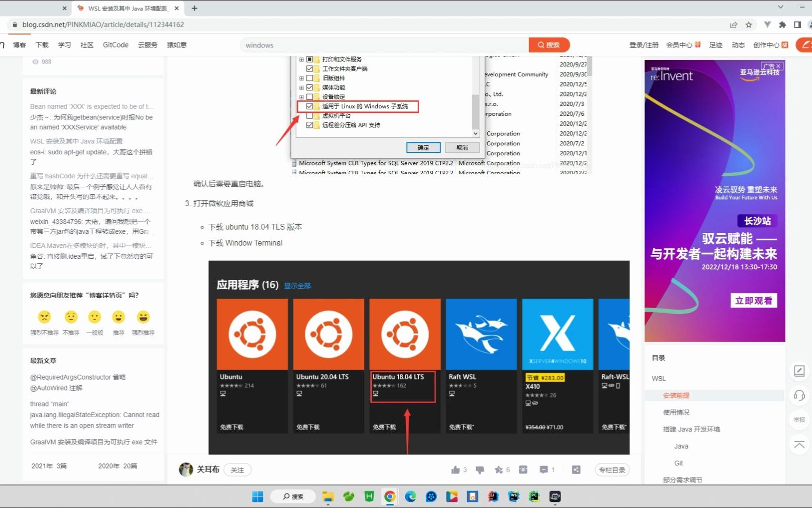The height and width of the screenshot is (508, 812).
Task: Click the browser address bar URL
Action: pyautogui.click(x=103, y=24)
